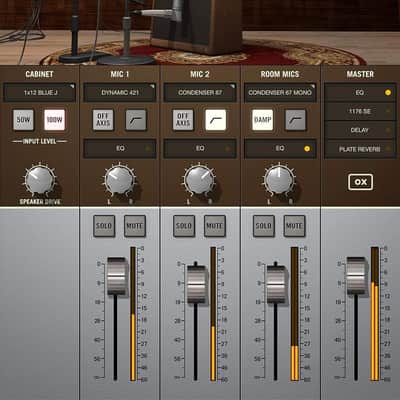Viewport: 400px width, 400px height.
Task: Mute the Mic 2 channel
Action: (215, 226)
